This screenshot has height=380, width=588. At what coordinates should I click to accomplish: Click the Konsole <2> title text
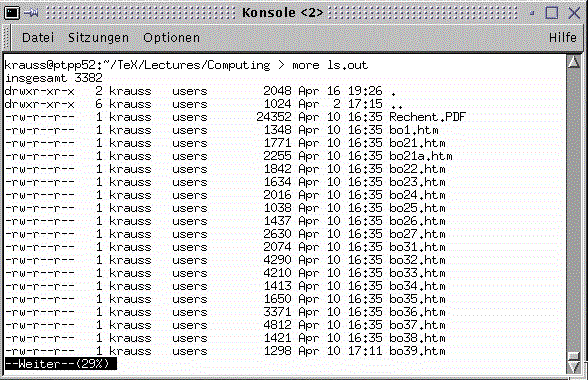282,13
